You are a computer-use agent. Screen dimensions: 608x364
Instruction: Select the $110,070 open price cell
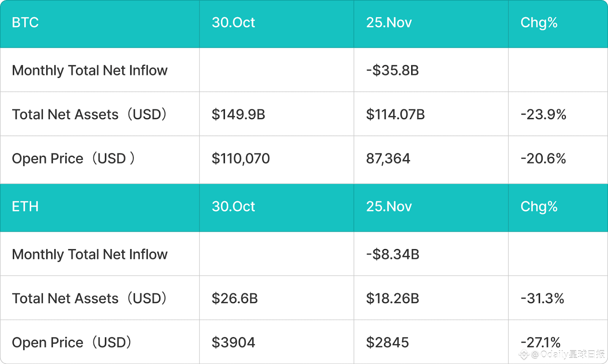click(x=241, y=159)
